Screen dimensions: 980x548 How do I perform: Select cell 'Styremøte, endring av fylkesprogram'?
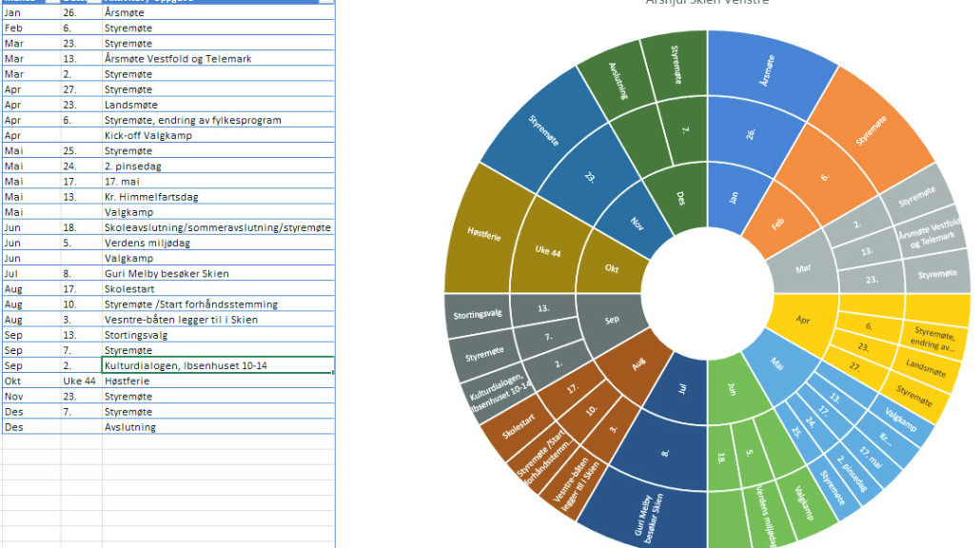218,120
